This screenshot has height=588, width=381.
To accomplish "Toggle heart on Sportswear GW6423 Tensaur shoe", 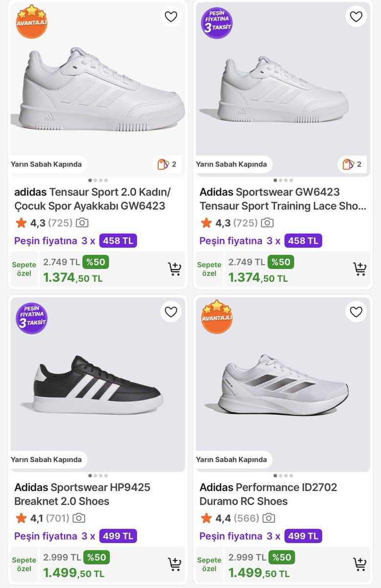I will [x=356, y=17].
